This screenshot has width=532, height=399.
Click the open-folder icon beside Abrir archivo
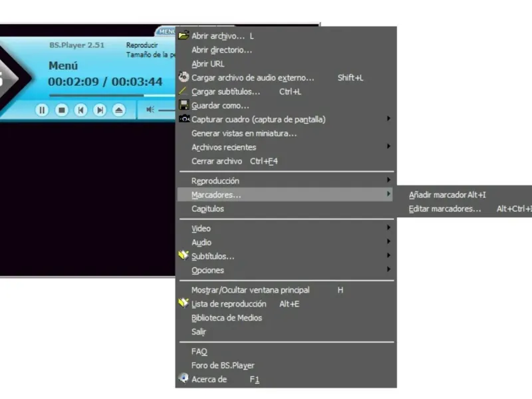click(184, 35)
